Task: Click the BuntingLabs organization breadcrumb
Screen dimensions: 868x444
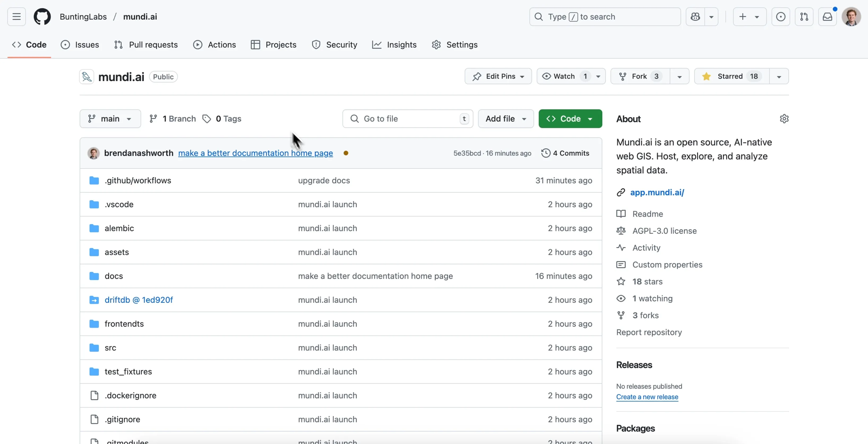Action: click(x=83, y=16)
